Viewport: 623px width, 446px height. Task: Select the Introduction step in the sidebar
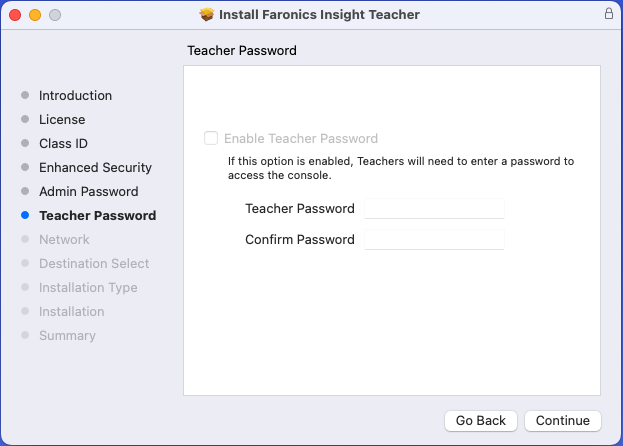tap(75, 96)
